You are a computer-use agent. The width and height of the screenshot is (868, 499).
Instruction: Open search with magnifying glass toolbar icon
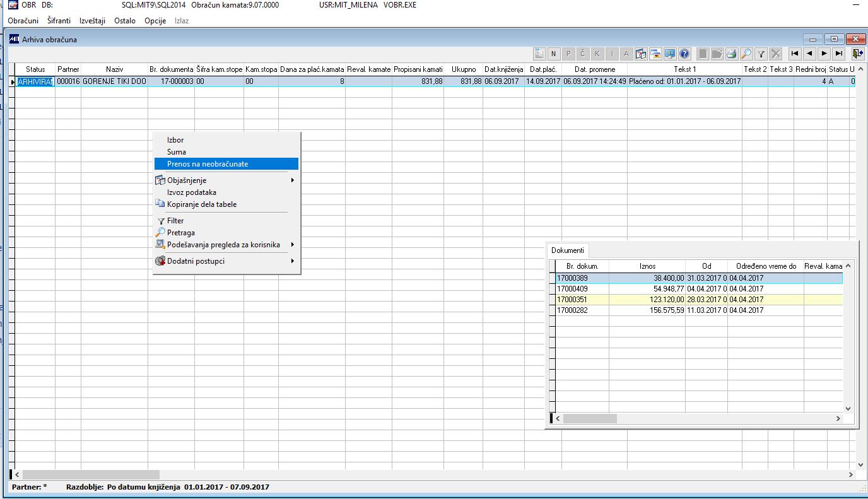pos(746,54)
